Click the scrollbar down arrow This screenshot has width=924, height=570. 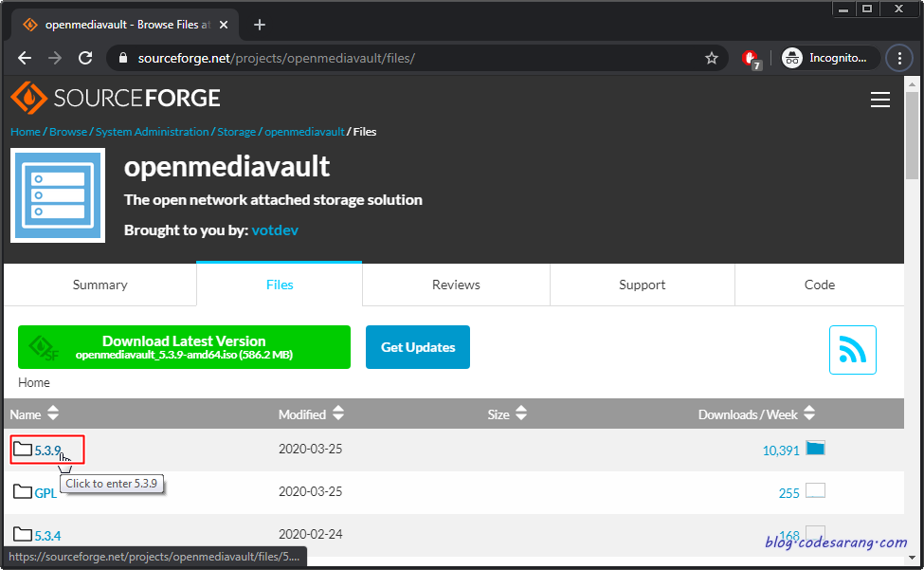pos(913,557)
